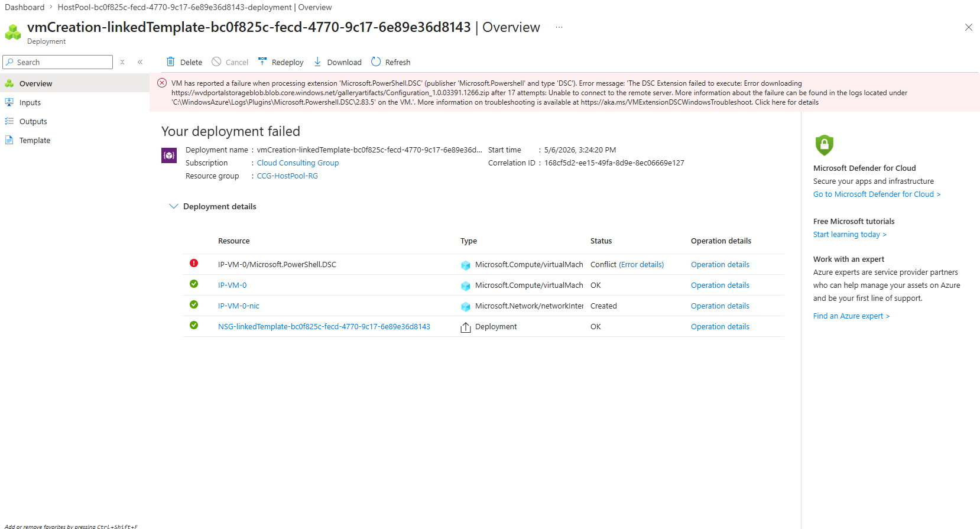Select the truncated Deployment name value
Image resolution: width=980 pixels, height=529 pixels.
coord(369,150)
